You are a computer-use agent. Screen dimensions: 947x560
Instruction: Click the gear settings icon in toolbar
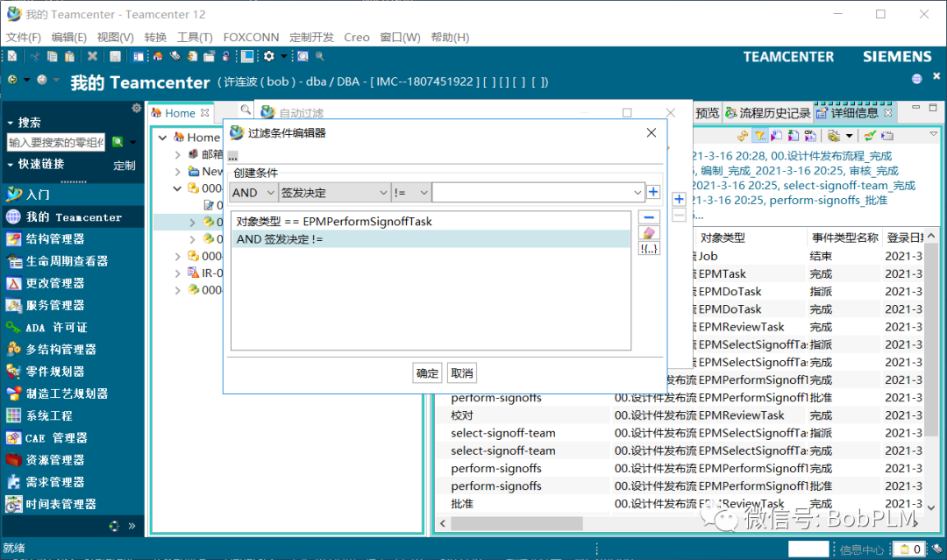click(269, 56)
